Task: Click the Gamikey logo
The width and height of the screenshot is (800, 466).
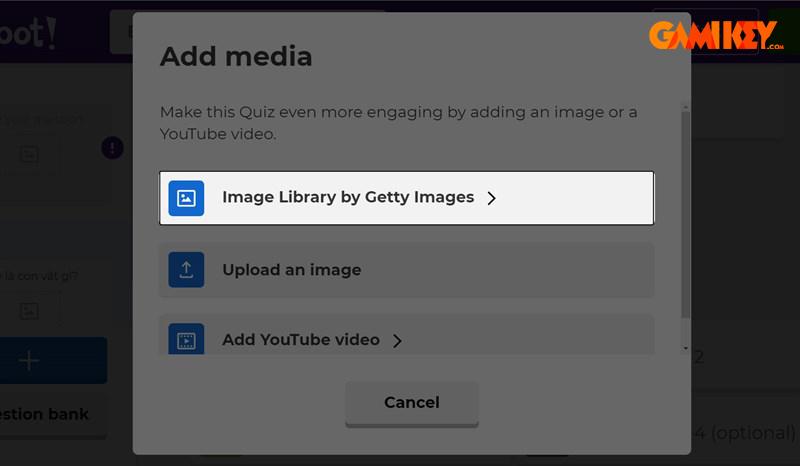Action: tap(715, 35)
